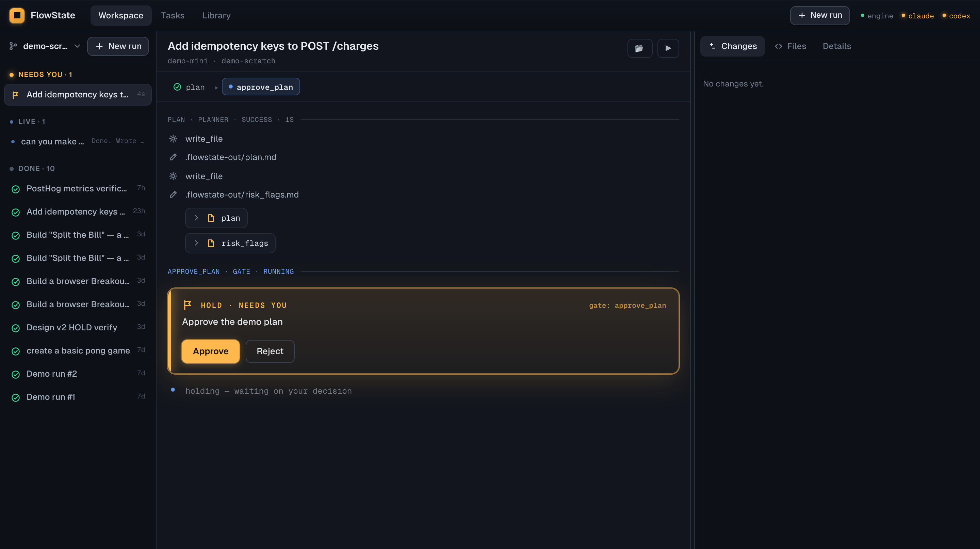Open the can you make… live run

pyautogui.click(x=78, y=141)
